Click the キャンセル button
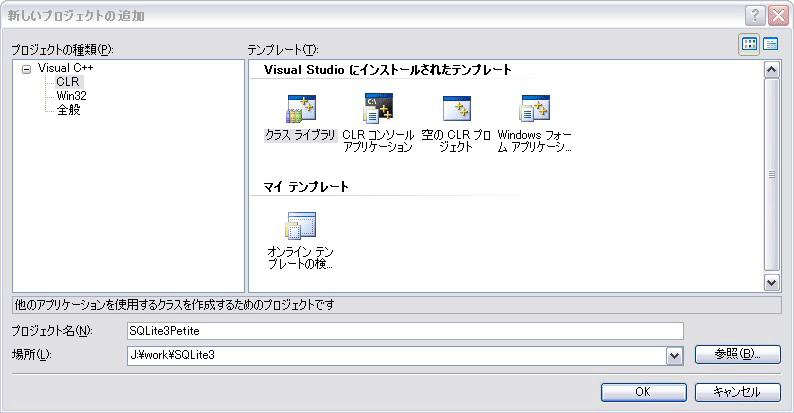 pyautogui.click(x=737, y=392)
